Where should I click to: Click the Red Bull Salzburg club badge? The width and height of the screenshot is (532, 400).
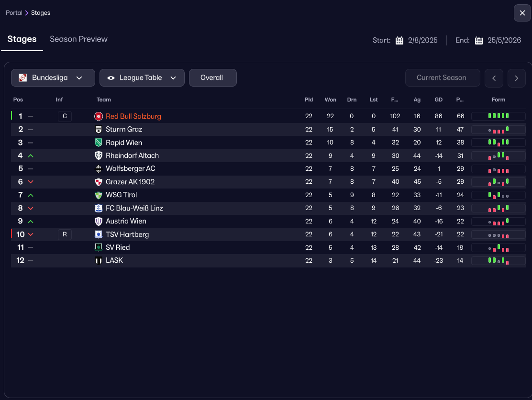tap(99, 116)
